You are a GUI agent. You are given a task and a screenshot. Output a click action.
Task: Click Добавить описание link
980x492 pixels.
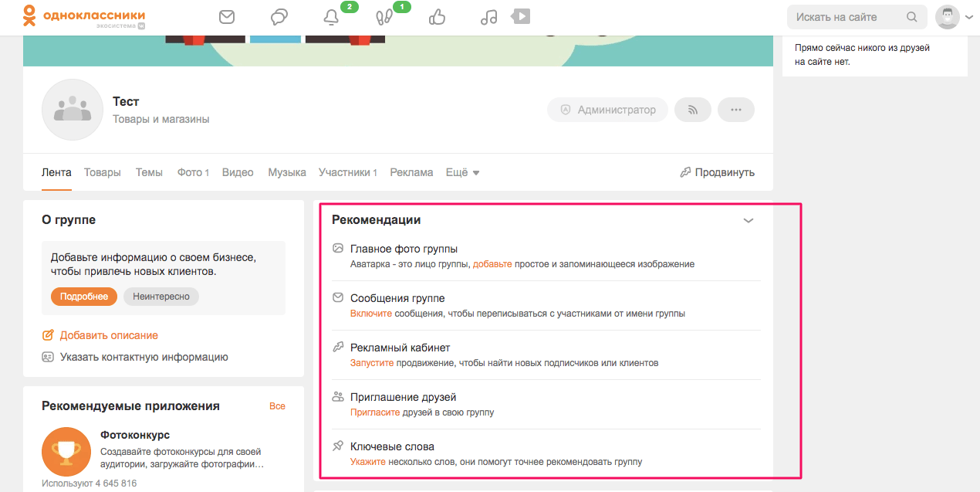[x=108, y=335]
